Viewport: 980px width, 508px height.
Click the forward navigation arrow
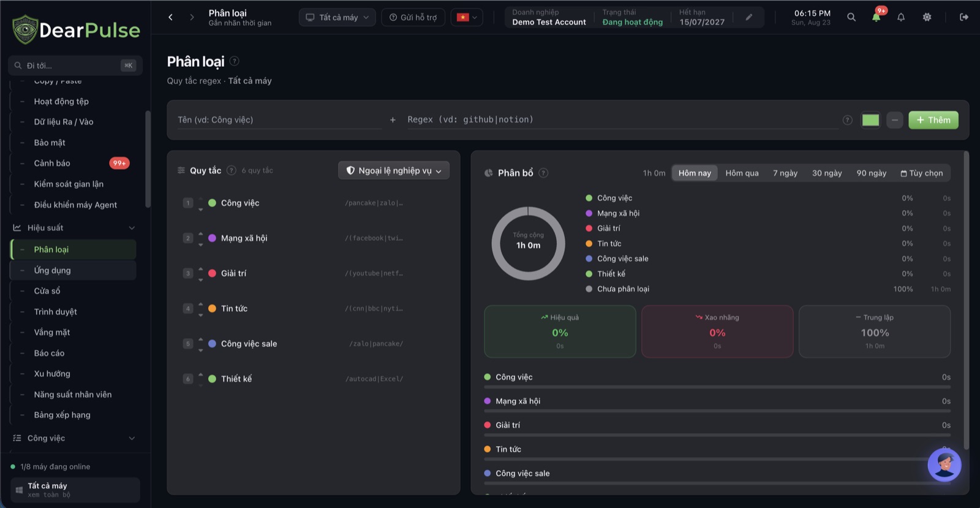tap(192, 17)
